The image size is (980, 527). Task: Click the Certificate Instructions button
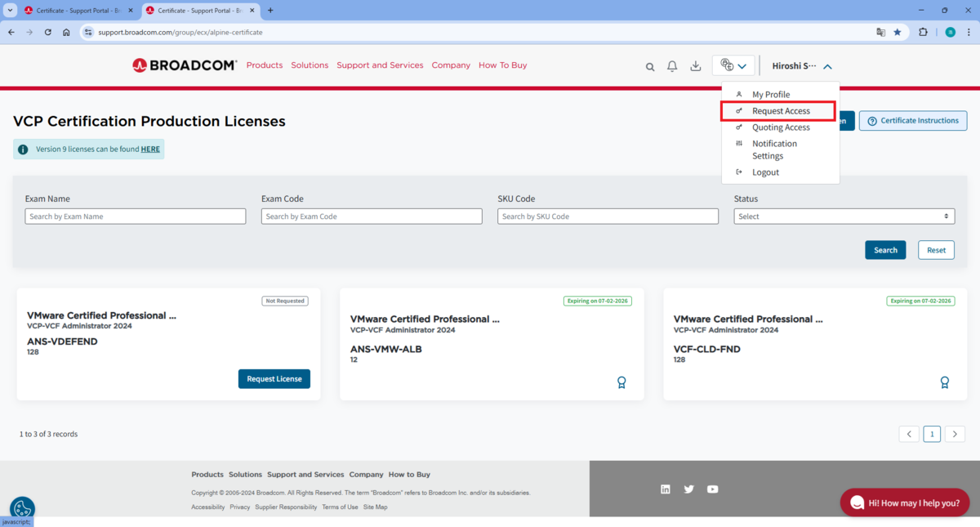coord(912,121)
